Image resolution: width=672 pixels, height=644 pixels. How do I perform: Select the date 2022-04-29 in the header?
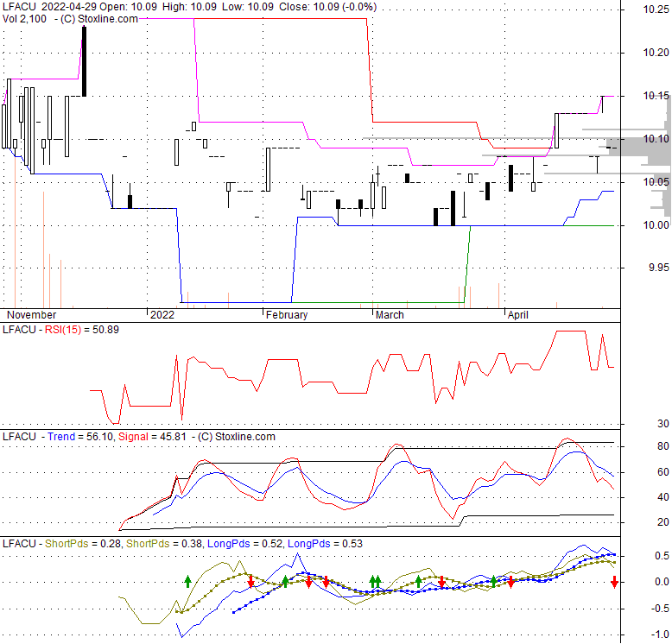click(x=69, y=7)
